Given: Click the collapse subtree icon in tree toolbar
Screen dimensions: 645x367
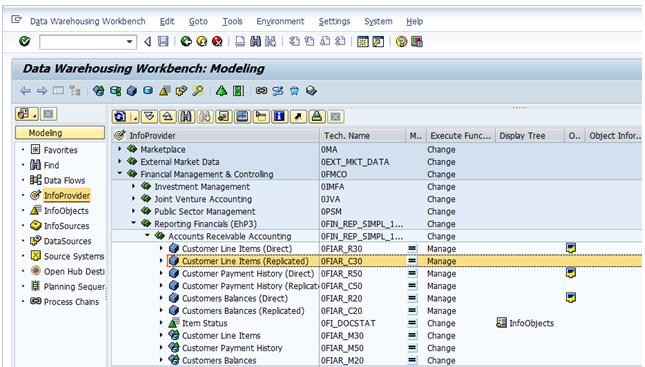Looking at the screenshot, I should (x=167, y=117).
